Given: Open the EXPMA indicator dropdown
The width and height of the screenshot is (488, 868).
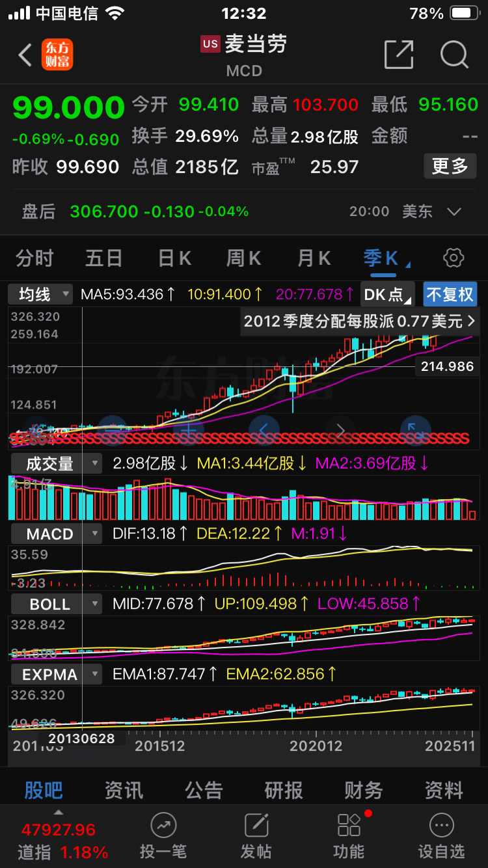Looking at the screenshot, I should point(57,675).
